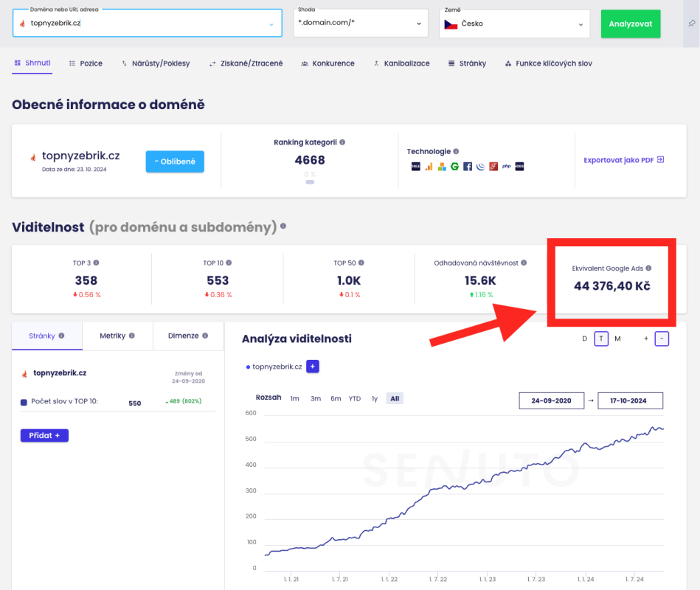
Task: Open the Získané/Ztracené tab
Action: click(246, 63)
